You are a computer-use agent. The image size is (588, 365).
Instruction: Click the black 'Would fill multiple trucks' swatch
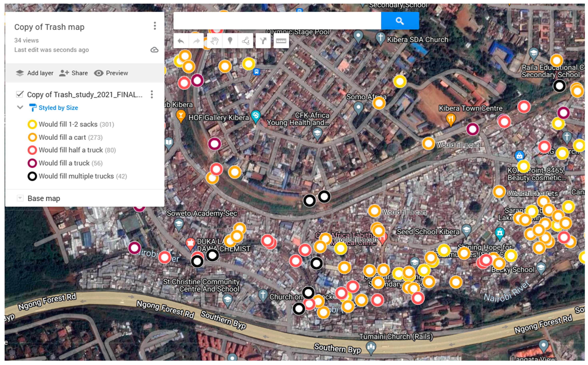pos(32,177)
